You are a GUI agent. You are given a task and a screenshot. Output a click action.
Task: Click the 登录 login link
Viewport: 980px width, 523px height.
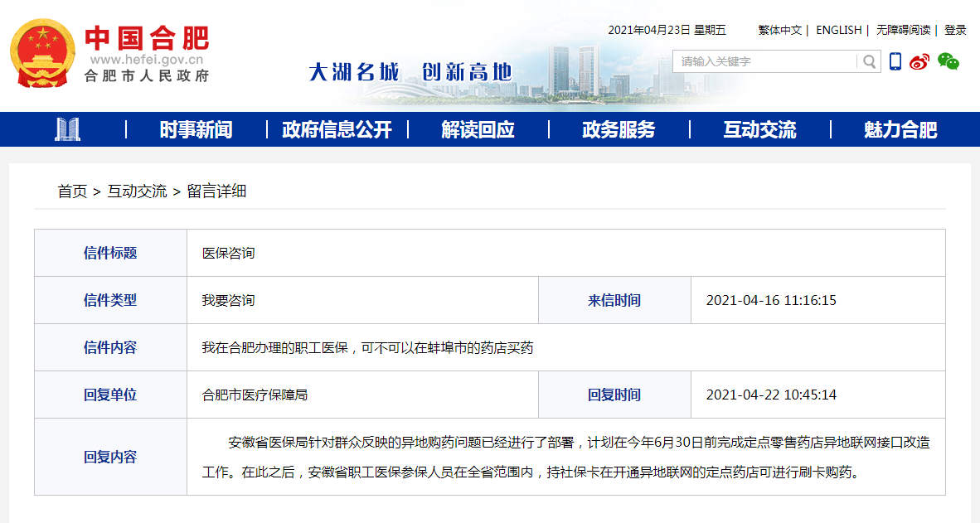point(955,30)
